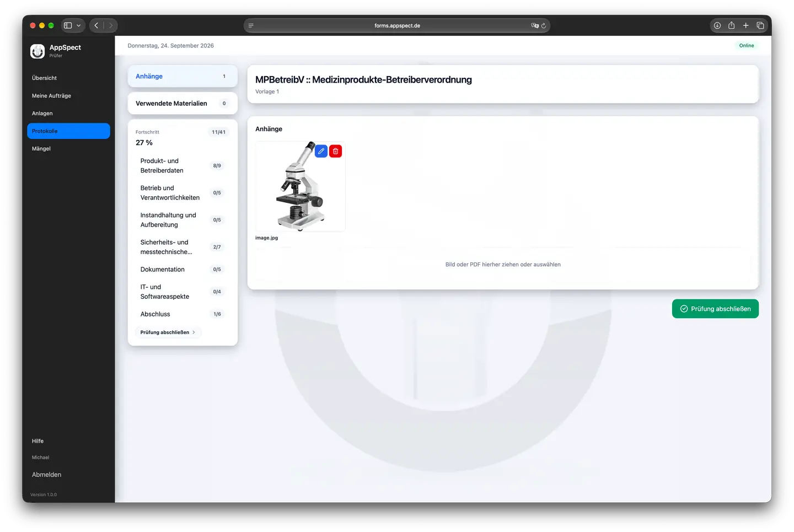Screen dimensions: 794x532
Task: Go back with the browser back arrow
Action: click(96, 25)
